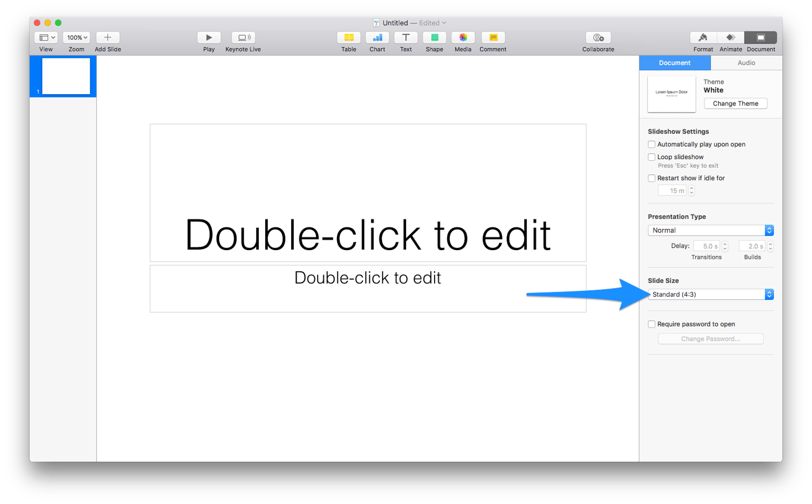Open the Collaborate panel
This screenshot has width=812, height=504.
point(598,38)
